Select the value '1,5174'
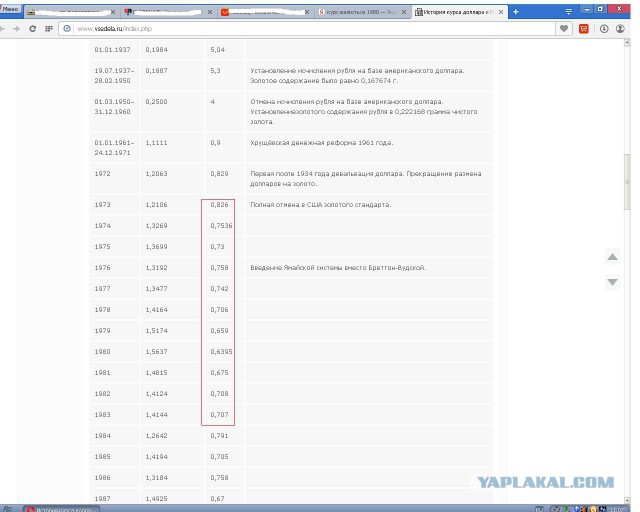 pyautogui.click(x=156, y=331)
